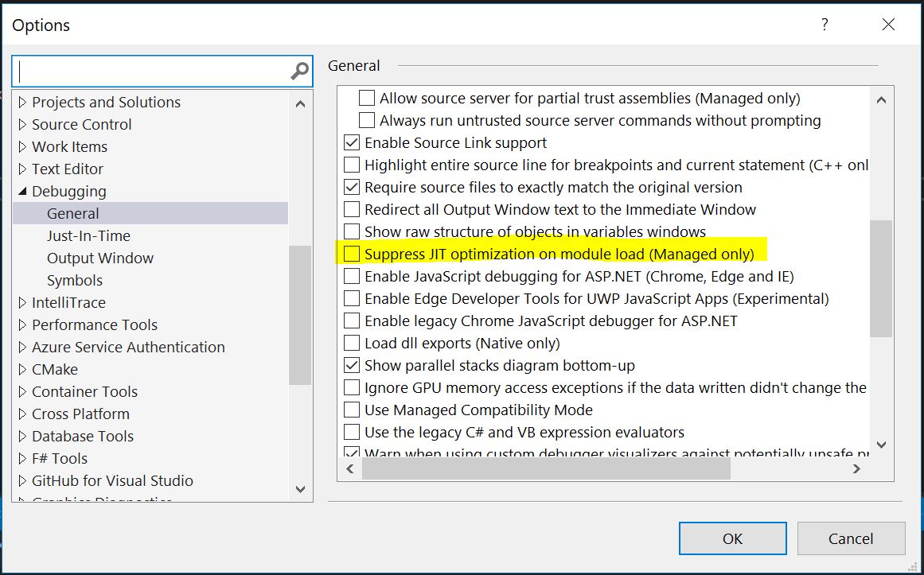Select Just-In-Time under Debugging
The image size is (924, 575).
pos(88,236)
